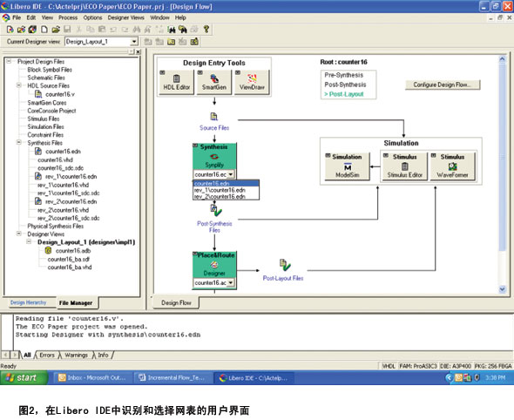
Task: Click the design flow vertical scrollbar thumb
Action: pyautogui.click(x=502, y=158)
